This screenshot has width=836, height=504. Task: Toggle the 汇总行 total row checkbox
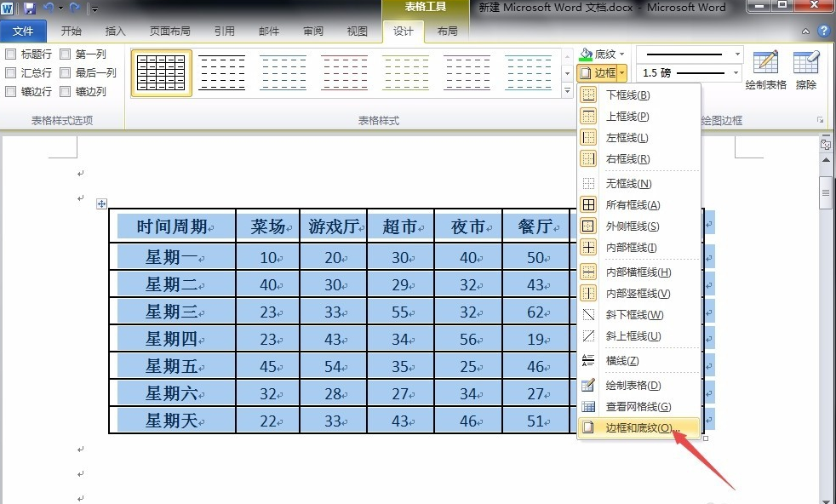(10, 72)
